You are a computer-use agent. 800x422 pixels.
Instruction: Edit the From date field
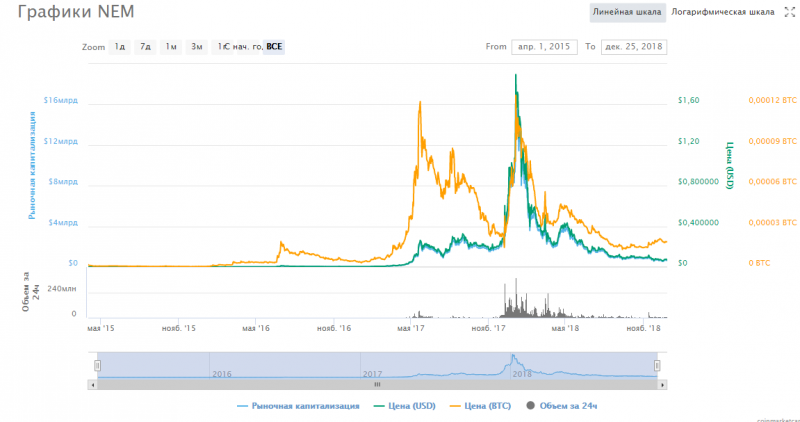(x=544, y=47)
